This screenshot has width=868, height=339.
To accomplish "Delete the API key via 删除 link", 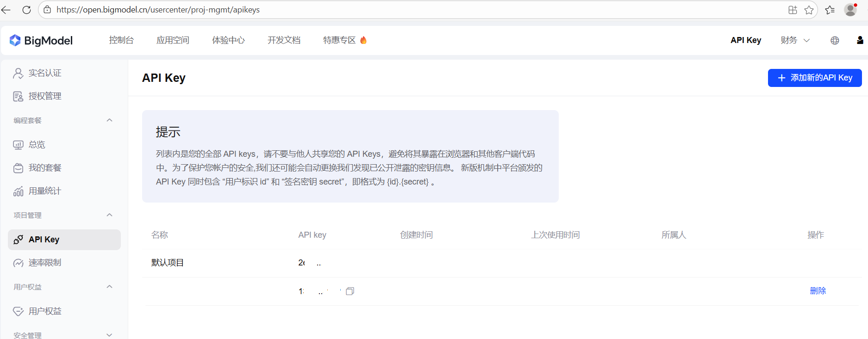I will [818, 291].
